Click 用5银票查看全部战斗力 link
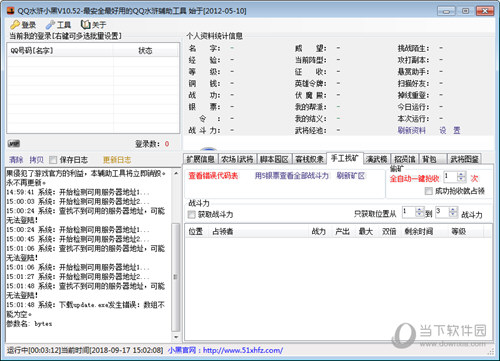The width and height of the screenshot is (500, 361). 292,176
